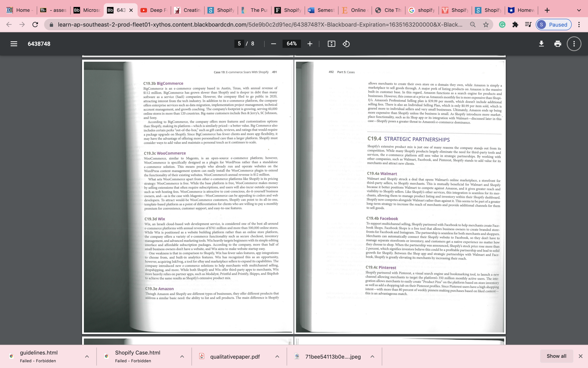The image size is (588, 368).
Task: Expand the jpeg download options chevron
Action: 372,357
